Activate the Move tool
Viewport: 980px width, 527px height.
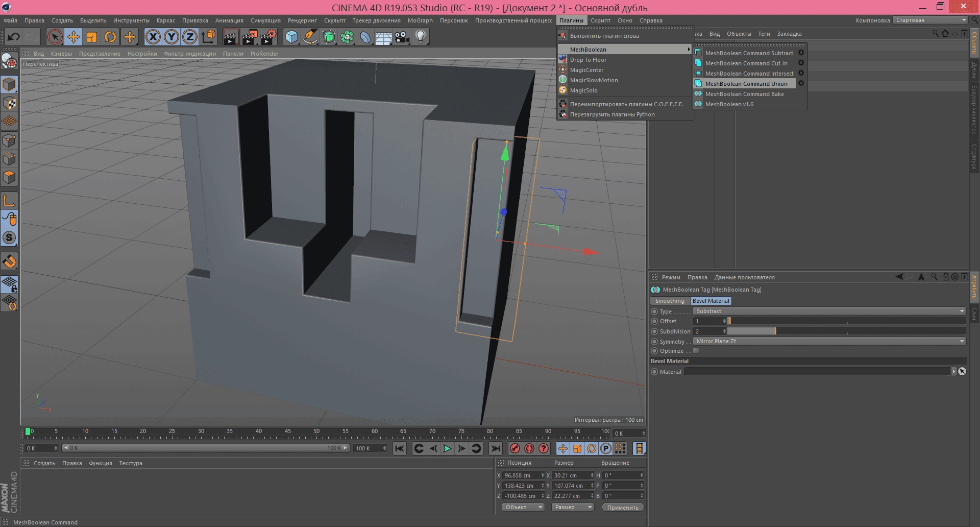click(x=73, y=37)
